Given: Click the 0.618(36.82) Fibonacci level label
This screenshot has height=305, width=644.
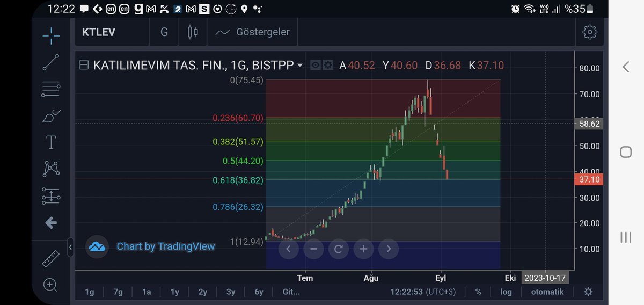Looking at the screenshot, I should click(238, 180).
